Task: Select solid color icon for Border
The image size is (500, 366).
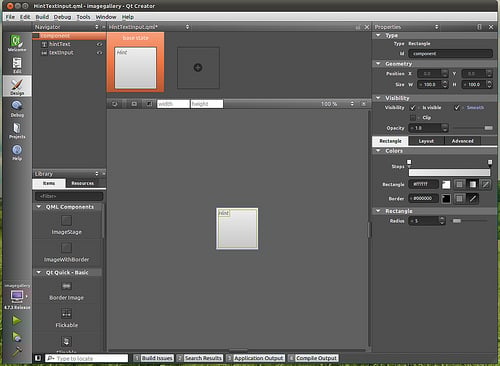Action: (459, 199)
